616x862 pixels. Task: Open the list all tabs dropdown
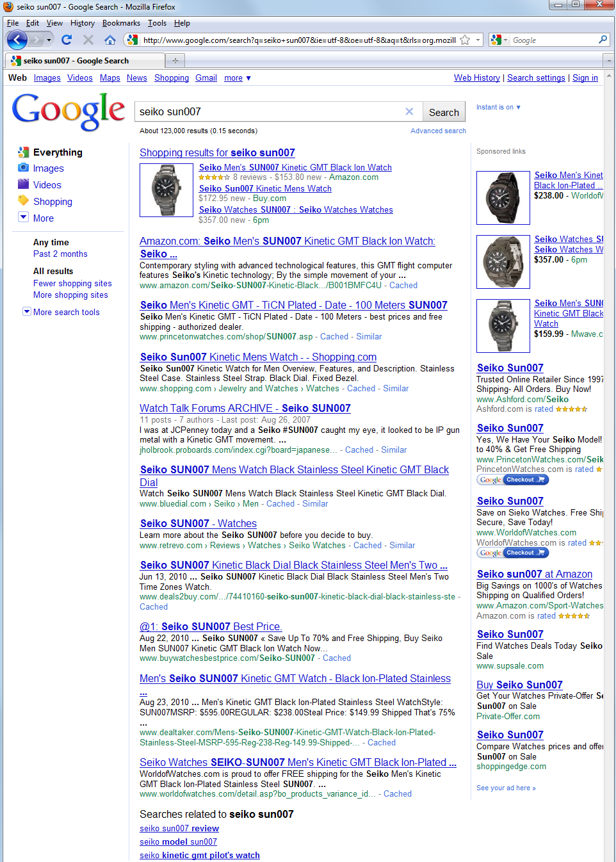tap(609, 61)
